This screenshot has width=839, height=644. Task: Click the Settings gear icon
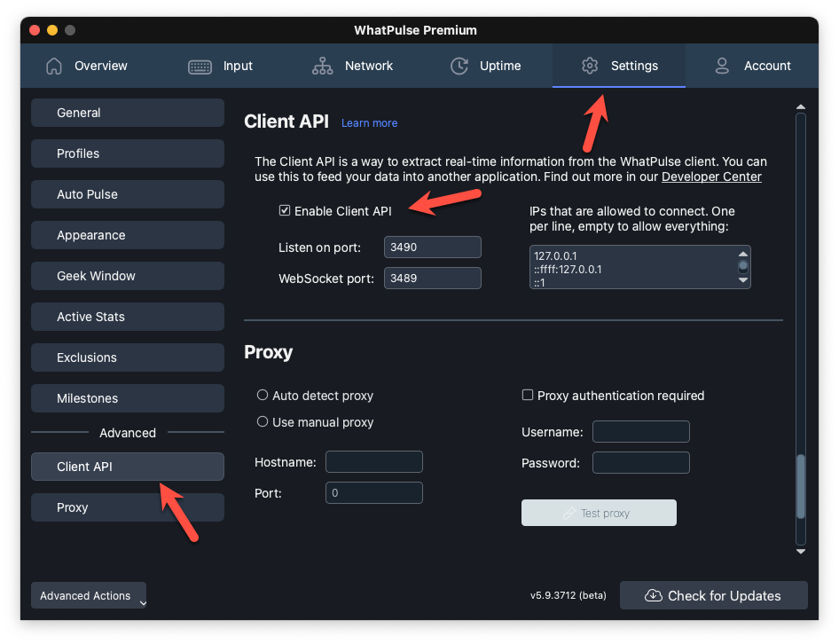tap(590, 66)
